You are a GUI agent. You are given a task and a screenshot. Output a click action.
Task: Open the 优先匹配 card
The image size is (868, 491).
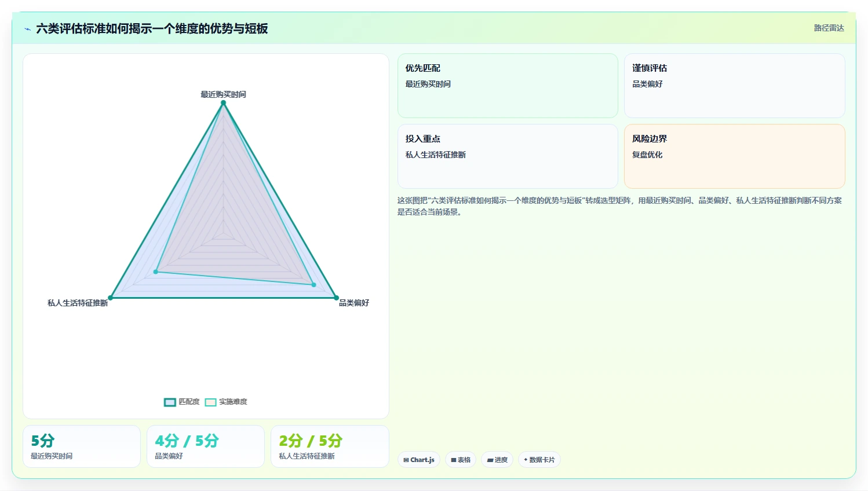tap(508, 86)
